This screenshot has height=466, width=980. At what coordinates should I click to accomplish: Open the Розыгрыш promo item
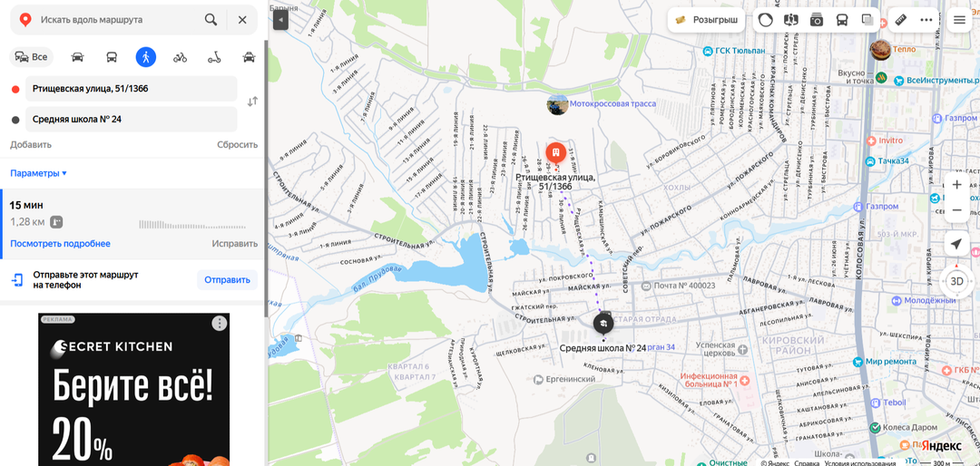coord(707,20)
